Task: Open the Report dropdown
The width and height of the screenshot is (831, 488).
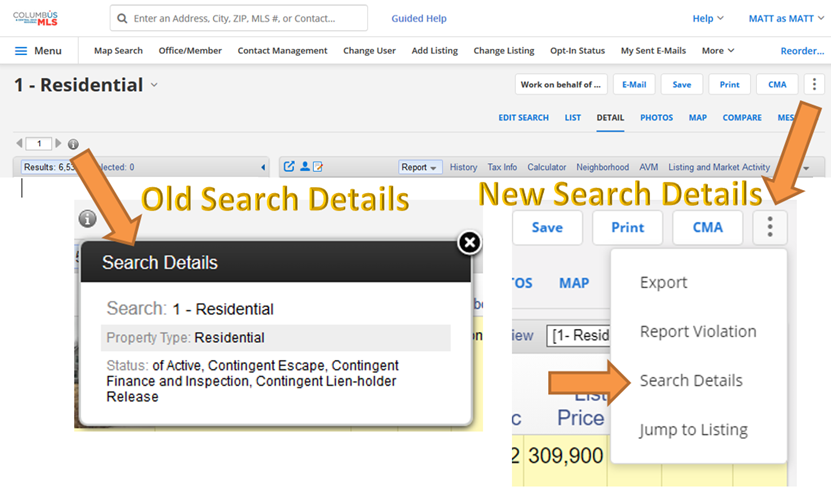Action: [419, 168]
